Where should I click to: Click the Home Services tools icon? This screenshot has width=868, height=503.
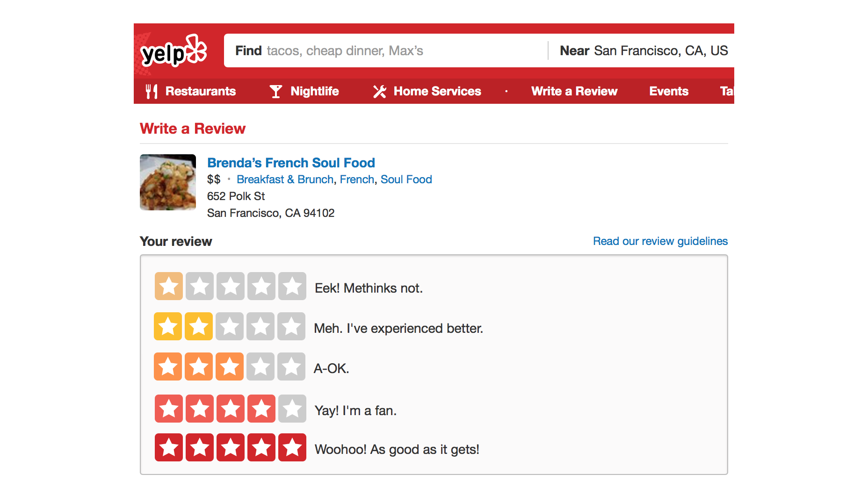[x=379, y=91]
